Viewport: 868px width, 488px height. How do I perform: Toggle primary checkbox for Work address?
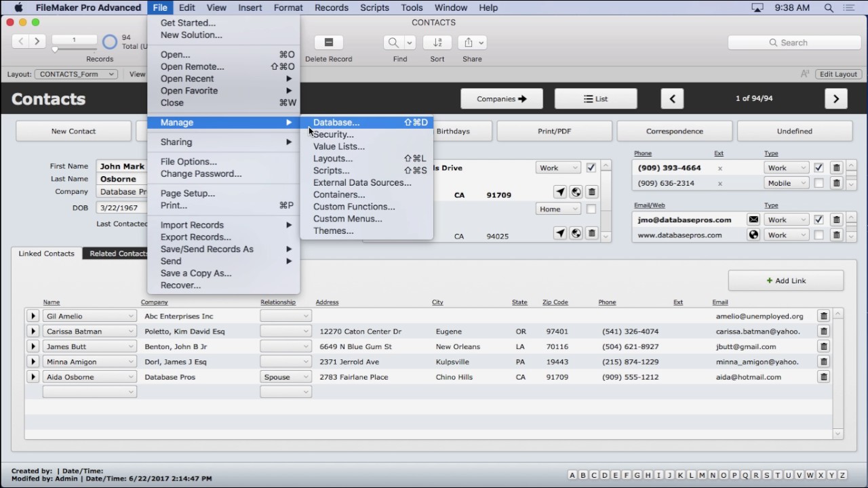click(x=591, y=168)
